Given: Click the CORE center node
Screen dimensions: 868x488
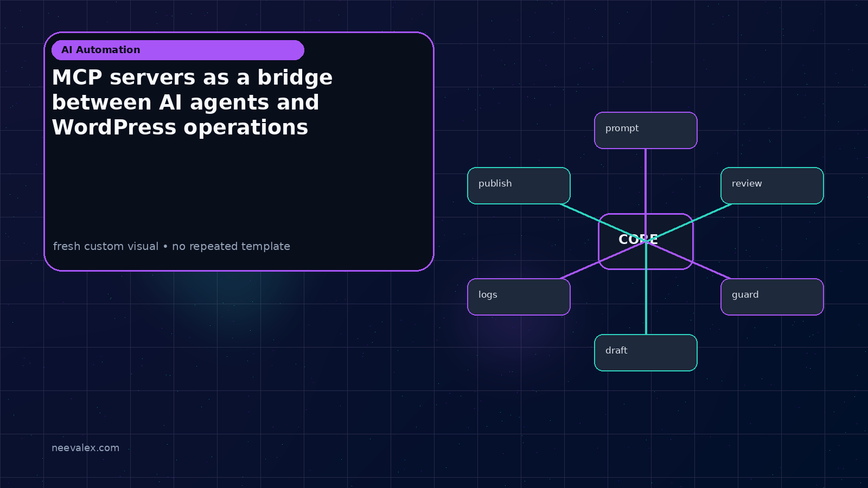Looking at the screenshot, I should (646, 241).
